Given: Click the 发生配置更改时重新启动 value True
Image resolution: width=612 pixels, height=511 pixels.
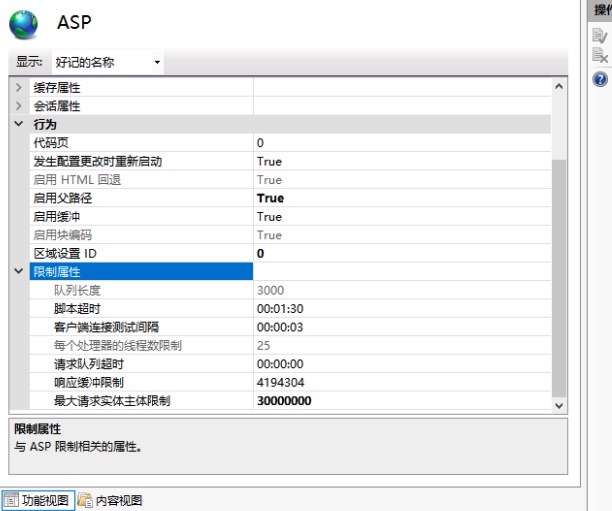Looking at the screenshot, I should point(269,161).
